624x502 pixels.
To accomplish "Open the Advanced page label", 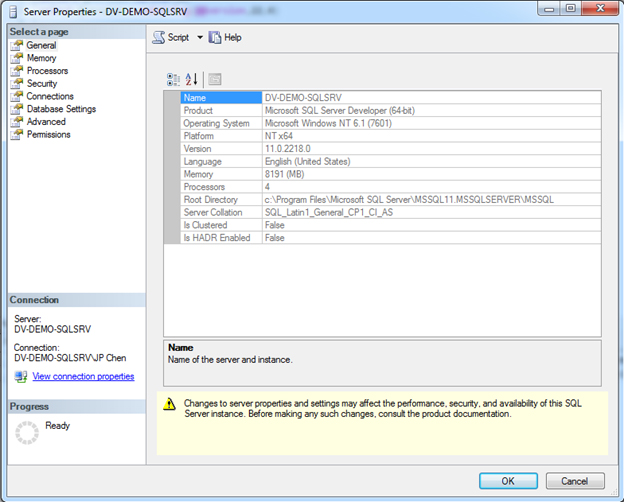I will (46, 122).
